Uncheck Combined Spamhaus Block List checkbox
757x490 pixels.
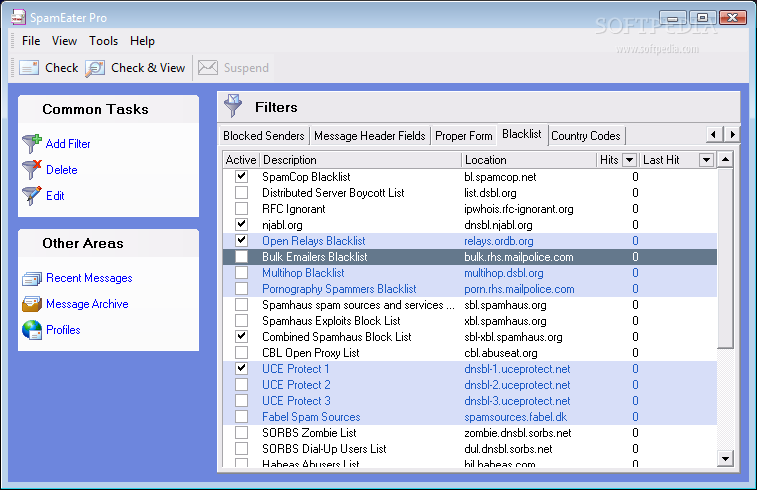(x=241, y=336)
